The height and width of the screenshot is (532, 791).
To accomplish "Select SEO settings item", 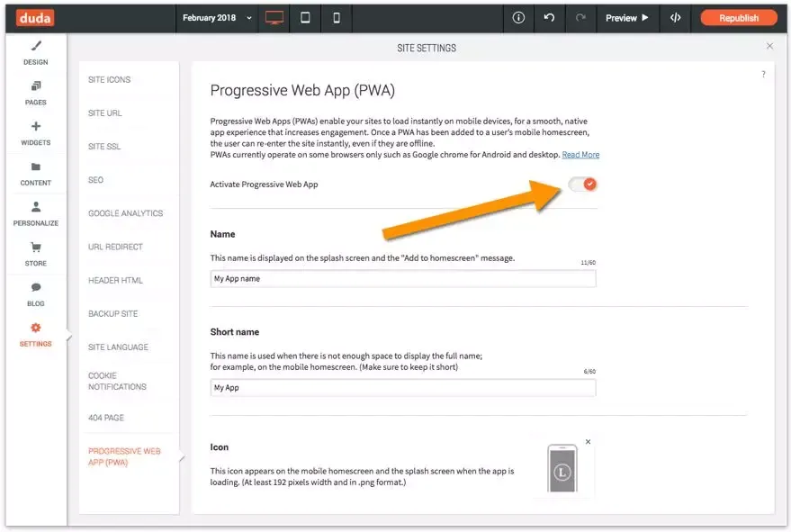I will coord(96,180).
